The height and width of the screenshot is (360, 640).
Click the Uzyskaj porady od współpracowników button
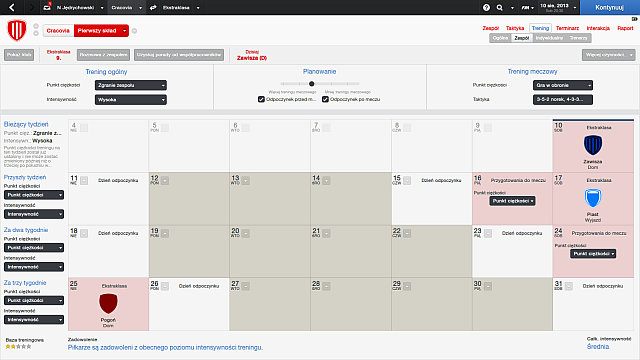point(179,55)
